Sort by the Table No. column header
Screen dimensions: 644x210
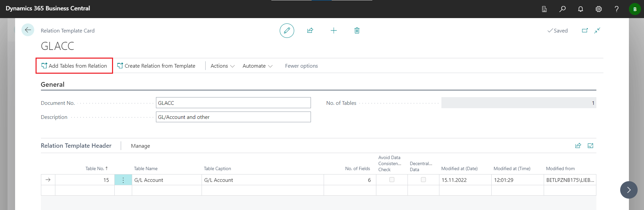[x=97, y=168]
